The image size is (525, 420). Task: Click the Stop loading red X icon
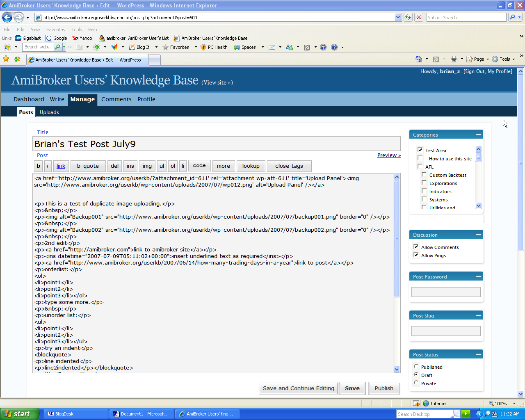tap(418, 17)
